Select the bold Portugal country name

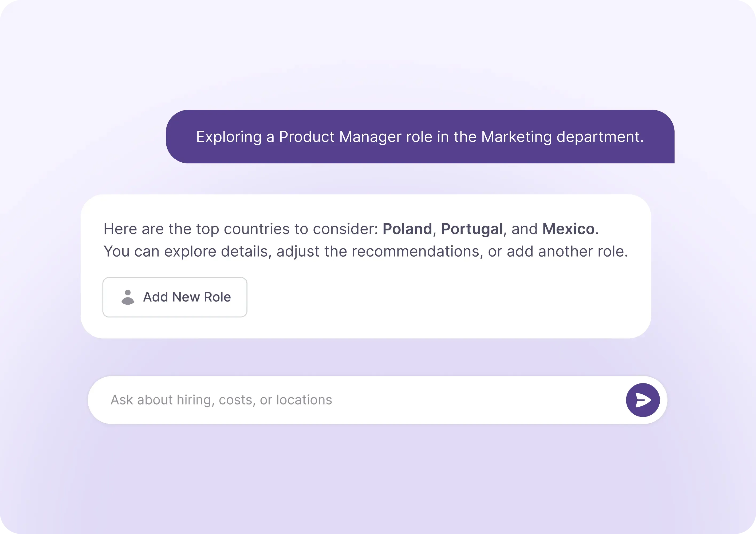point(471,229)
